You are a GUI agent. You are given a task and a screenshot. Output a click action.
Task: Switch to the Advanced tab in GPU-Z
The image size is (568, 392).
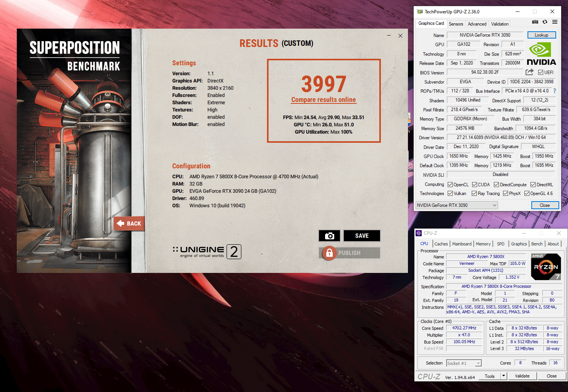477,24
